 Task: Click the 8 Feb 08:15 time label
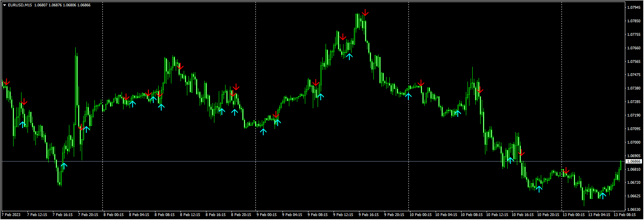[165, 215]
